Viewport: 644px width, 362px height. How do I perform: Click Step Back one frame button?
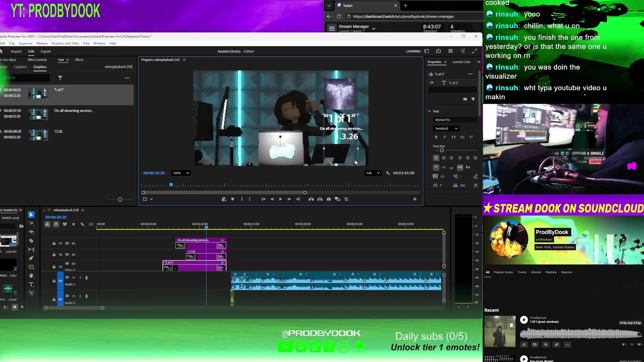point(272,199)
